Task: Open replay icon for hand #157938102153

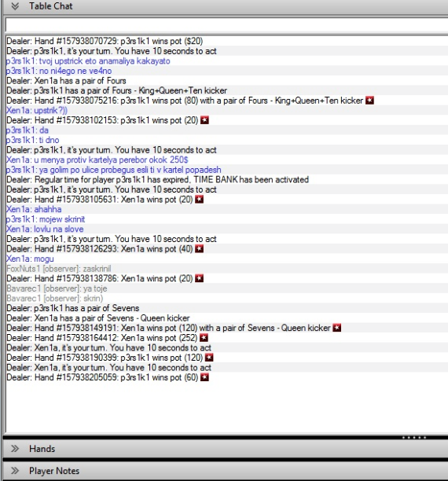Action: click(x=204, y=120)
